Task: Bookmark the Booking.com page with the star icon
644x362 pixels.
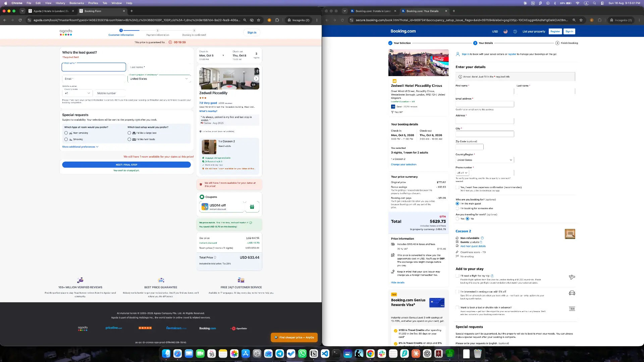Action: coord(581,20)
